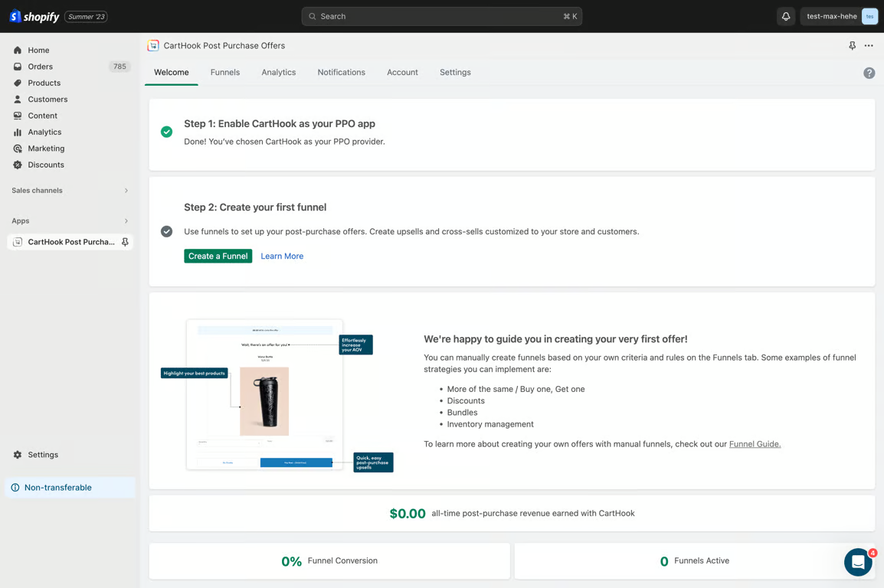Expand the Sales channels section

point(70,191)
